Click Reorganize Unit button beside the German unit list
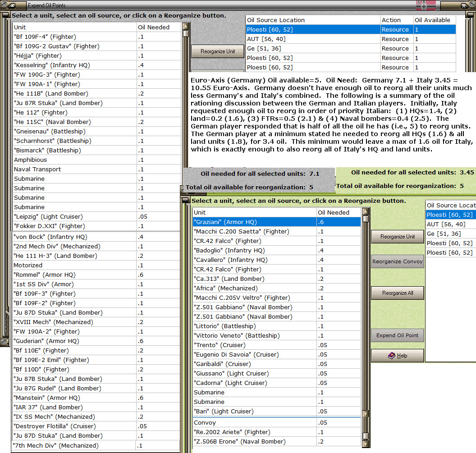 click(x=218, y=51)
